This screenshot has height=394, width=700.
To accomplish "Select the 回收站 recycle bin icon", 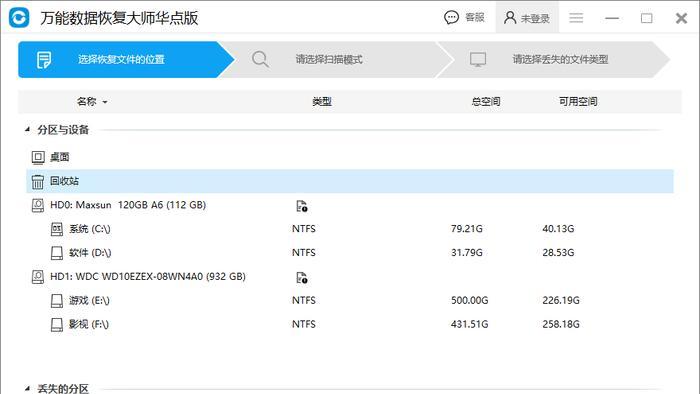I will [38, 181].
